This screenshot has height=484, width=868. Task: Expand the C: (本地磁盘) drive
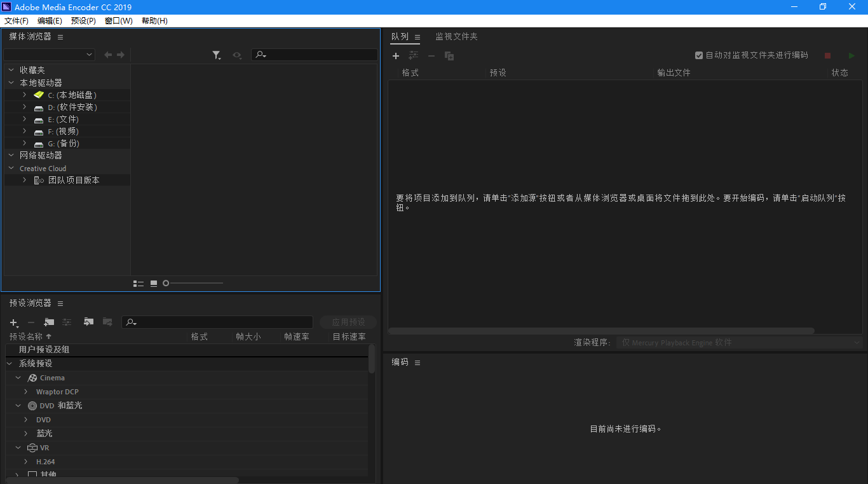(24, 95)
